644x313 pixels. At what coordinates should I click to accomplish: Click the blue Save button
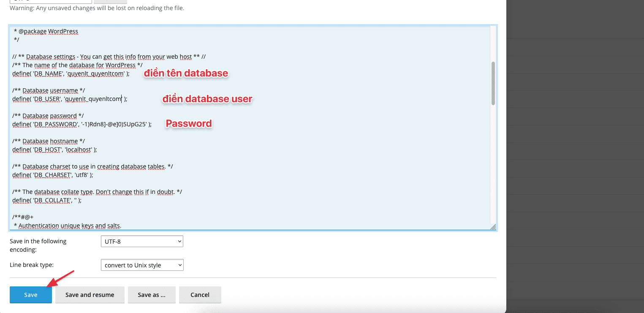[x=30, y=295]
